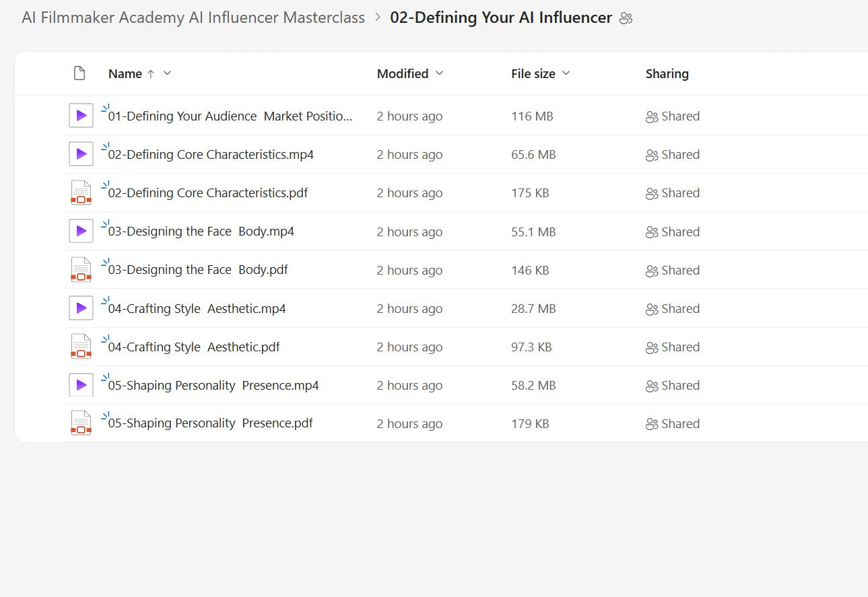Click the video icon for 03-Designing the Face Body.mp4
The height and width of the screenshot is (597, 868).
pyautogui.click(x=81, y=232)
